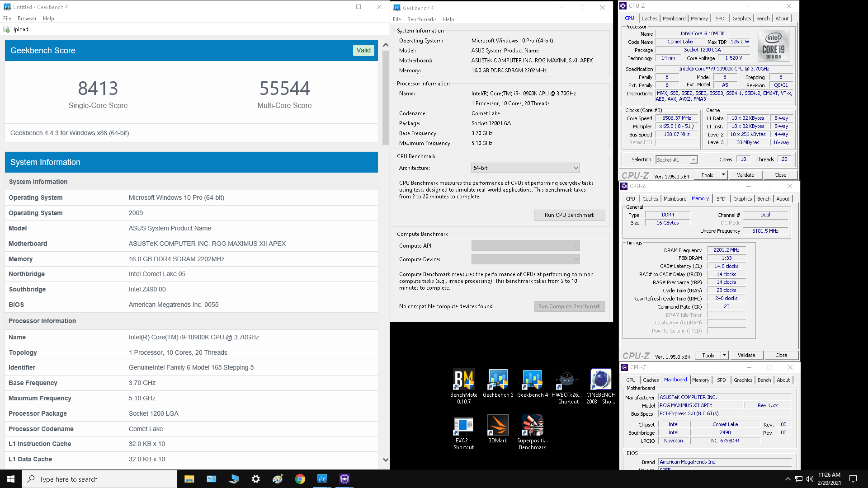Open Superposition Benchmark desktop icon
Image resolution: width=868 pixels, height=488 pixels.
tap(532, 432)
